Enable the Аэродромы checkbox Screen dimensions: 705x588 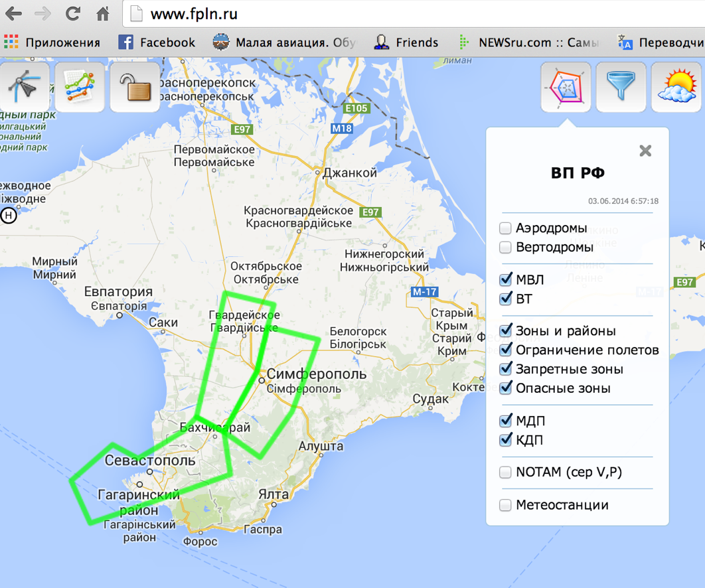(x=505, y=228)
